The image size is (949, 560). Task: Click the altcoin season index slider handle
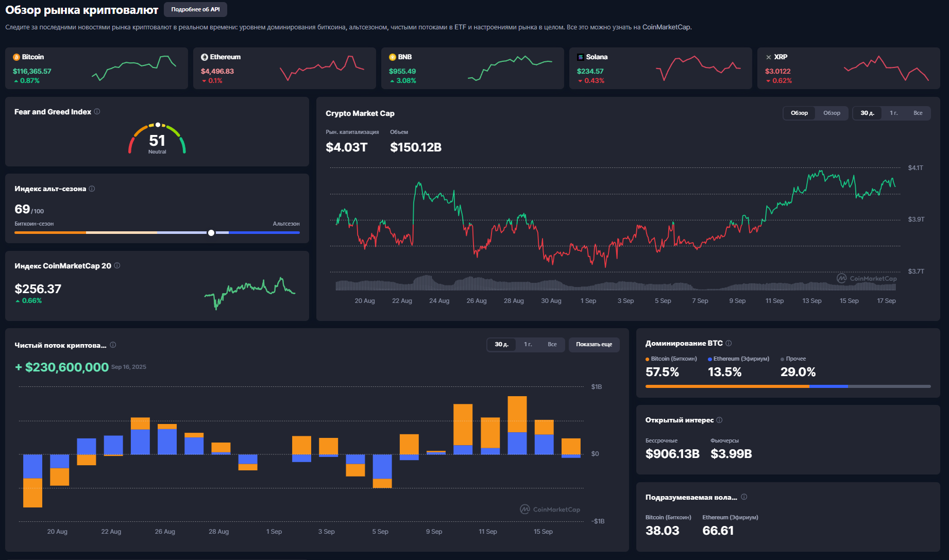click(211, 233)
